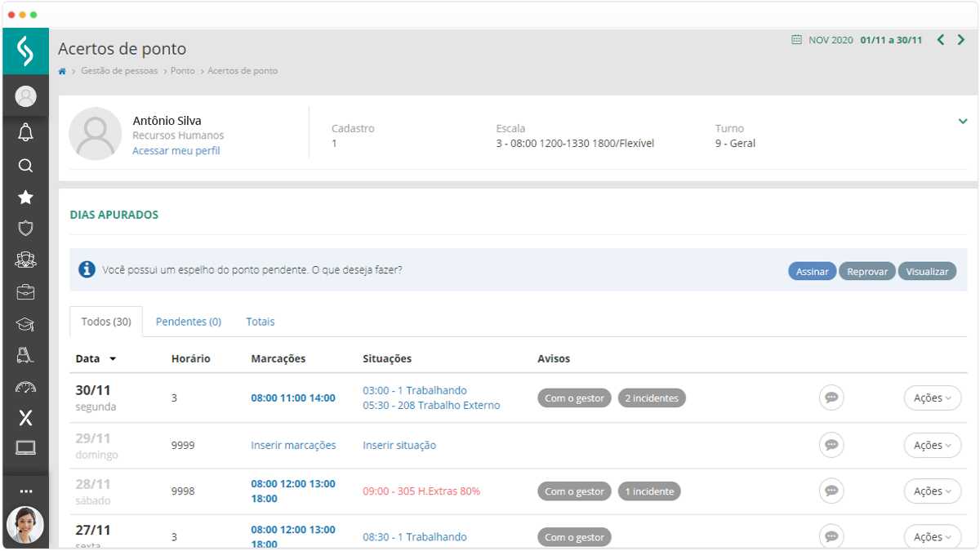Go to the next period arrow
The height and width of the screenshot is (551, 980).
click(x=961, y=40)
